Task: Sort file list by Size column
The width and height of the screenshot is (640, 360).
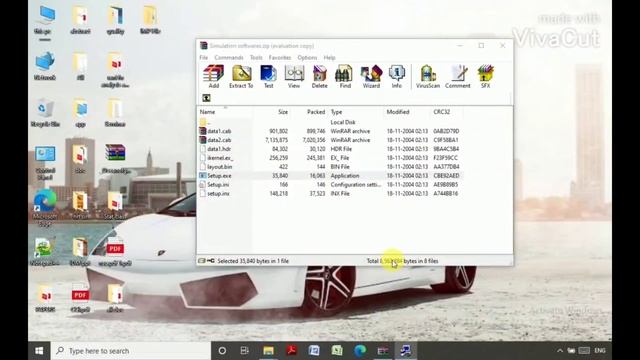Action: (x=283, y=112)
